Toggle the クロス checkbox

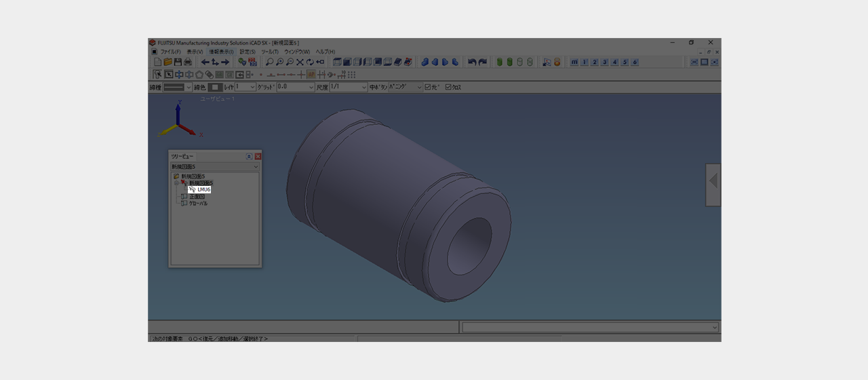[x=448, y=88]
